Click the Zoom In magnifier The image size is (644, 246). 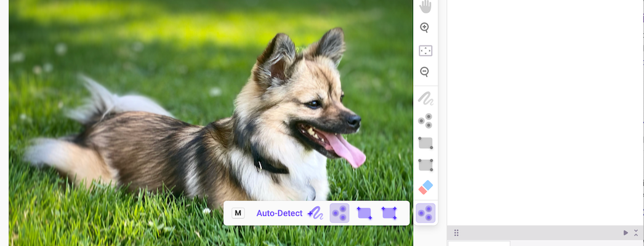425,28
